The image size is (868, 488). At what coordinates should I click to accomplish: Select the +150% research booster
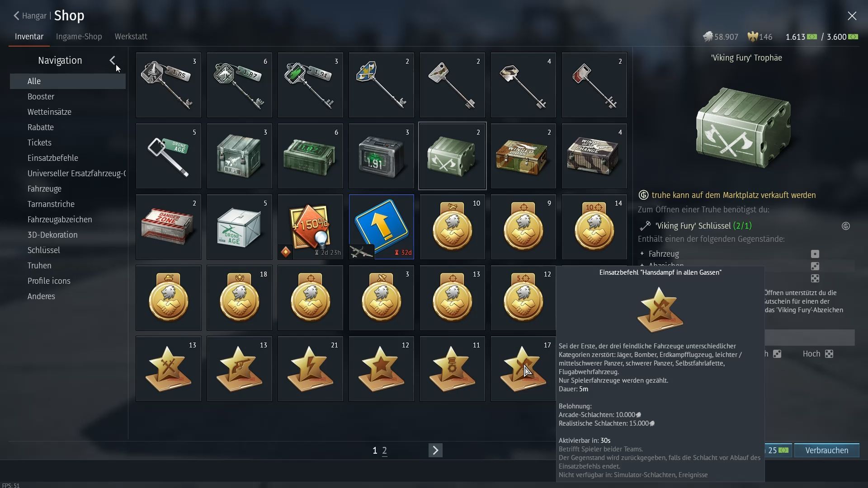point(310,227)
